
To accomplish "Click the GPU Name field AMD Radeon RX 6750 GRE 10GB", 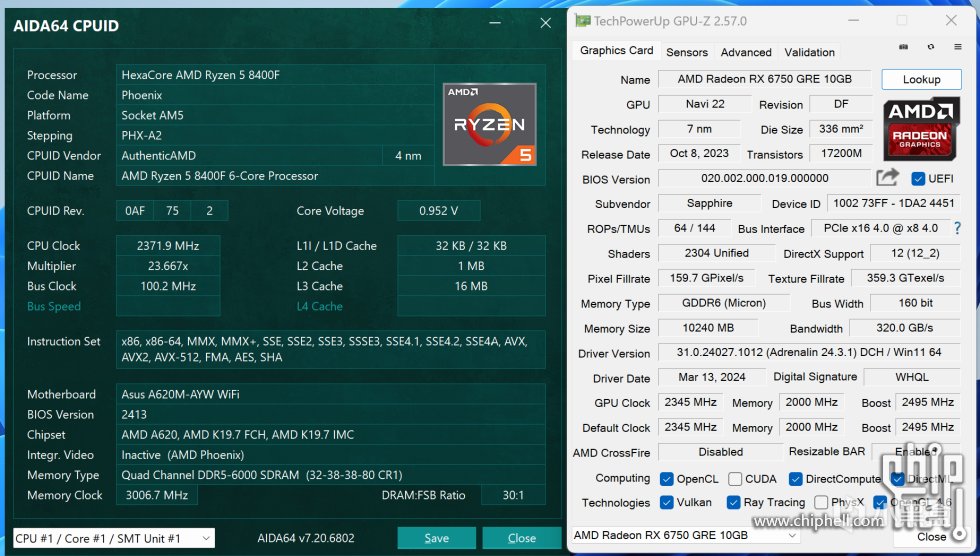I will pyautogui.click(x=764, y=79).
